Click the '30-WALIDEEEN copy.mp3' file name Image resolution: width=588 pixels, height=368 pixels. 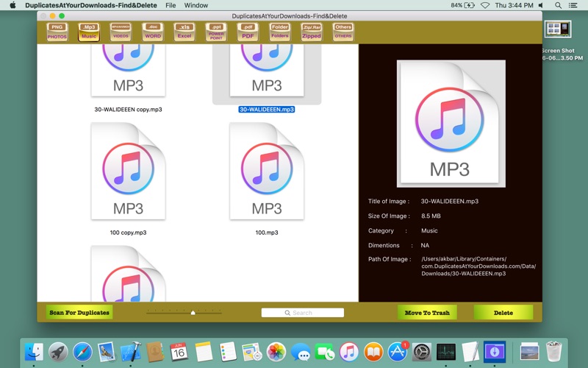coord(128,109)
